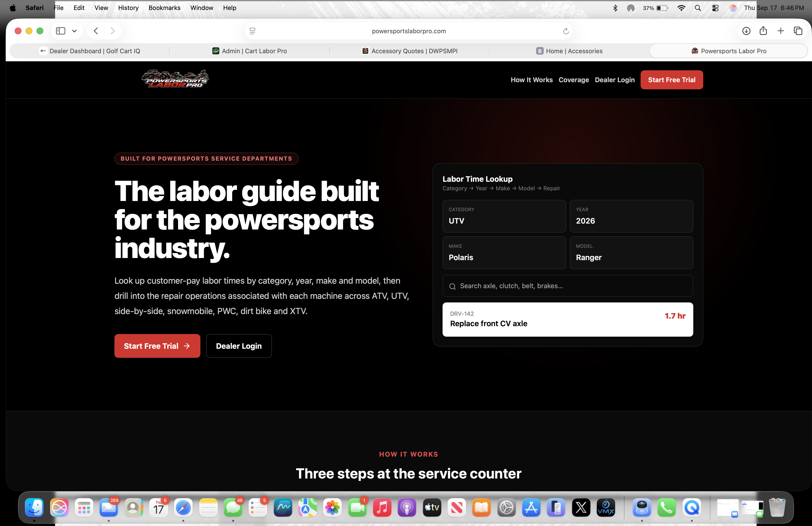Select the DRV-142 Replace front CV axle result
The image size is (812, 526).
pyautogui.click(x=568, y=319)
